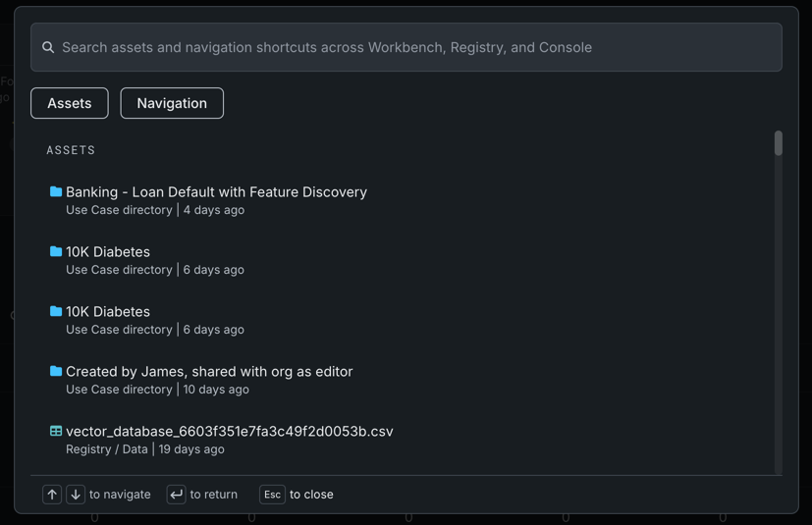Click the ASSETS section header

[x=71, y=150]
